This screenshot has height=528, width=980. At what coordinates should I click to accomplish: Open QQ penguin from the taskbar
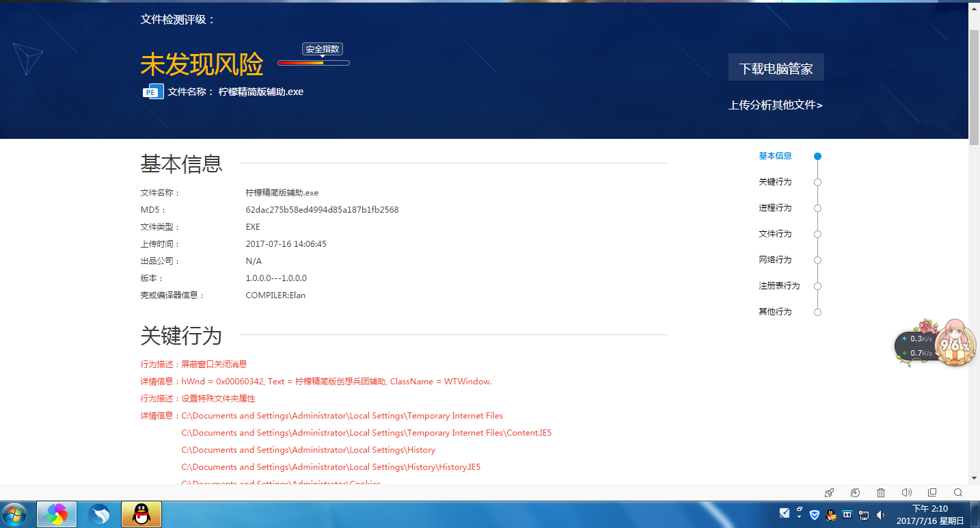pyautogui.click(x=141, y=514)
